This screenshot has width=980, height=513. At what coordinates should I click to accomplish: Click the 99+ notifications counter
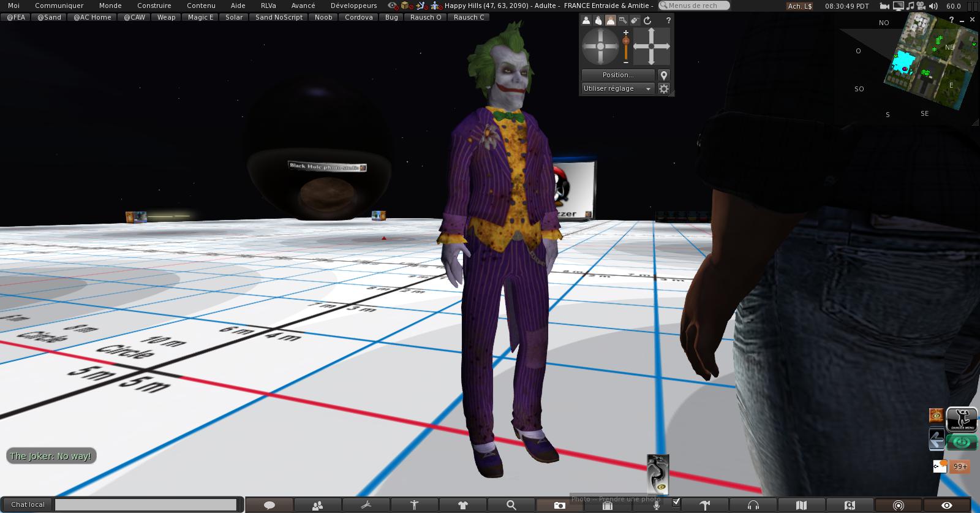tap(960, 466)
